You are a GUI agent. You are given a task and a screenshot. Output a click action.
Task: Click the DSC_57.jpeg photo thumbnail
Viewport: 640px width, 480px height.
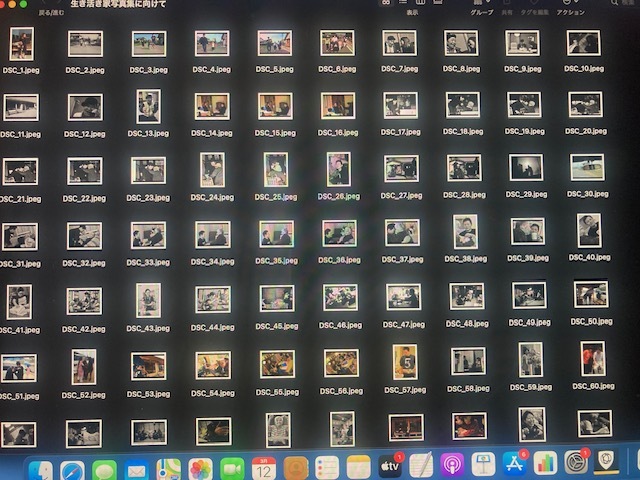coord(404,361)
